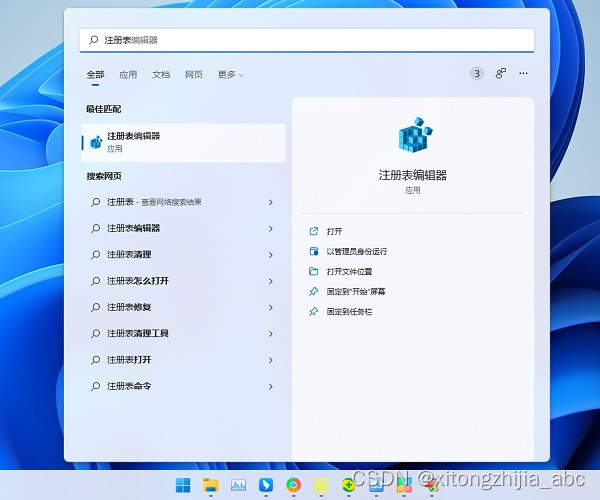
Task: Select the 注册表打开 web suggestion
Action: pos(184,360)
